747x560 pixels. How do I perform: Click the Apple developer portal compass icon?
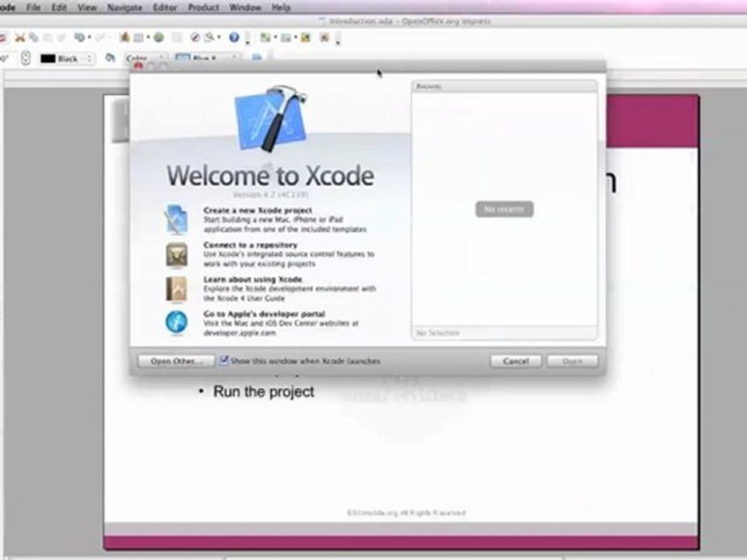(177, 323)
